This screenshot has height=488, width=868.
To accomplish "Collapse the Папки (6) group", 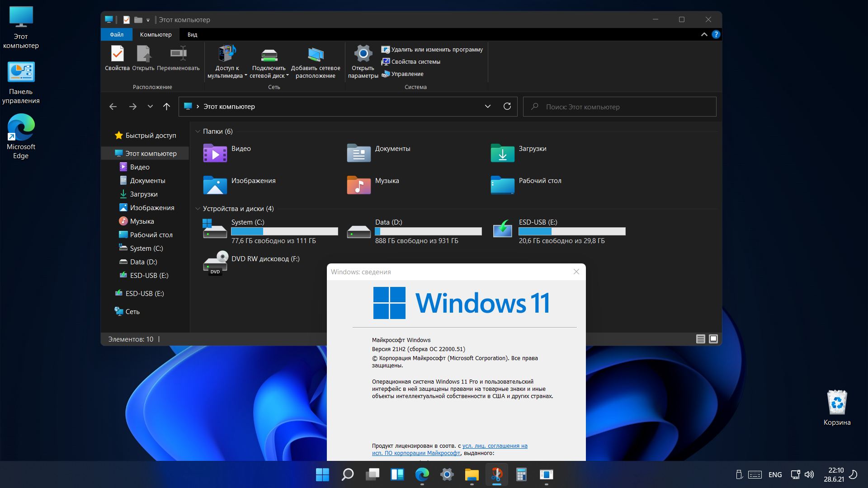I will coord(198,131).
